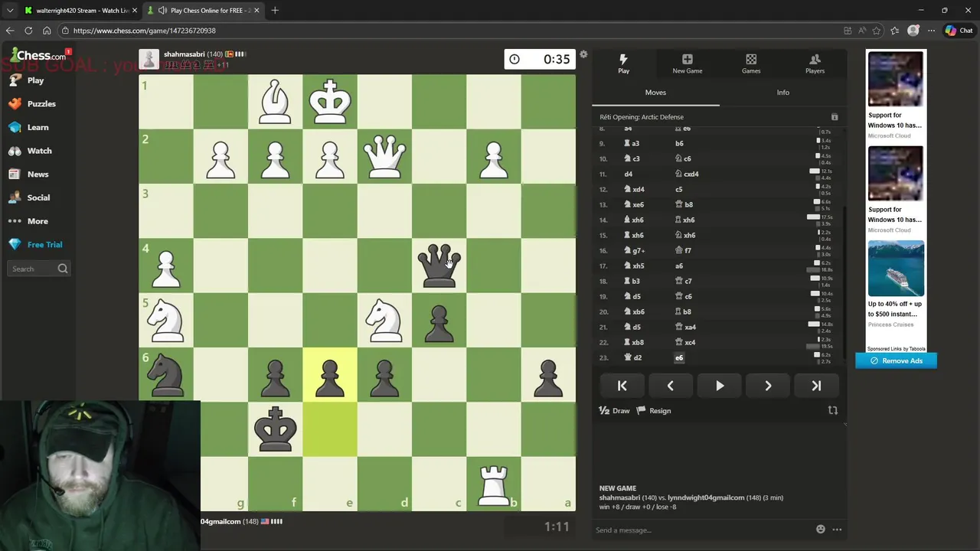Open emoji picker in chat box
Image resolution: width=980 pixels, height=551 pixels.
821,530
